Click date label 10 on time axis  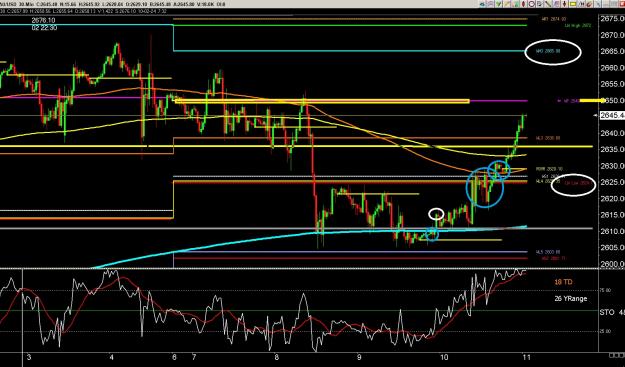coord(444,357)
